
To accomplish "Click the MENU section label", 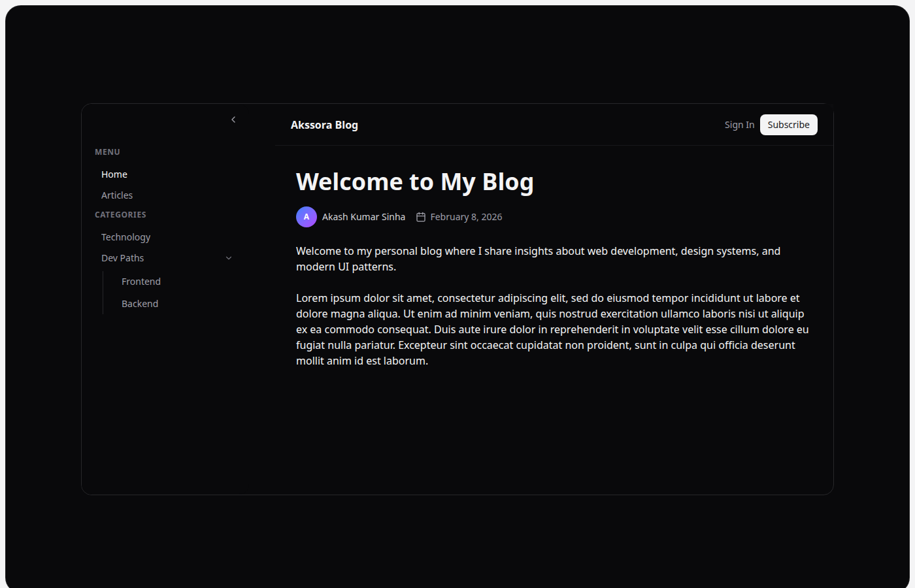I will [107, 152].
